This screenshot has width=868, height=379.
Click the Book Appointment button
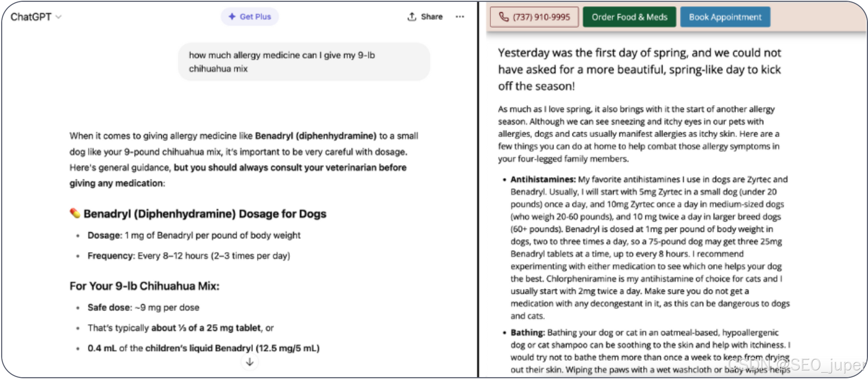click(725, 17)
